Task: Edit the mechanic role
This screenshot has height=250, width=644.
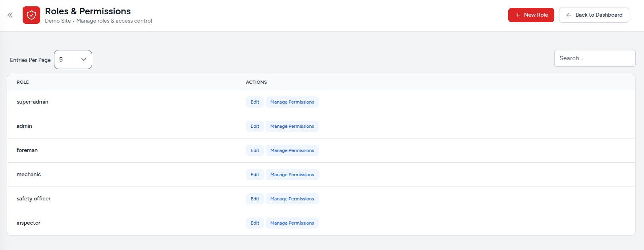Action: [255, 175]
